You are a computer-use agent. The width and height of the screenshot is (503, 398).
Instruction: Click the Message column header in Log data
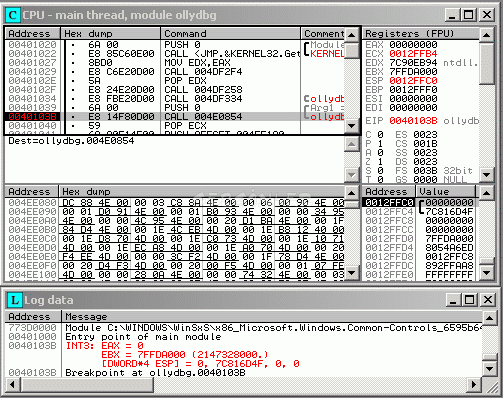point(272,316)
